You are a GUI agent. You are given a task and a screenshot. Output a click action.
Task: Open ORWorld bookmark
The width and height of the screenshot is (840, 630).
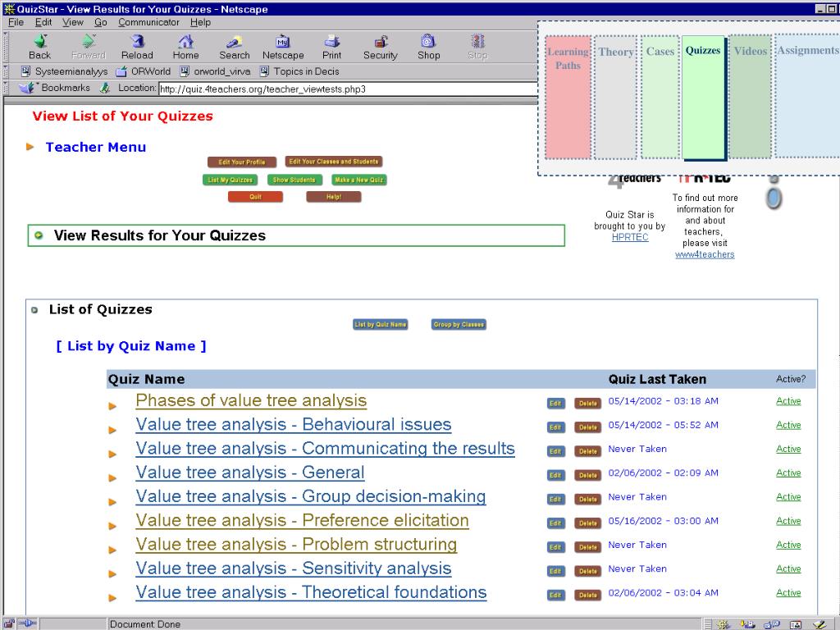tap(143, 71)
